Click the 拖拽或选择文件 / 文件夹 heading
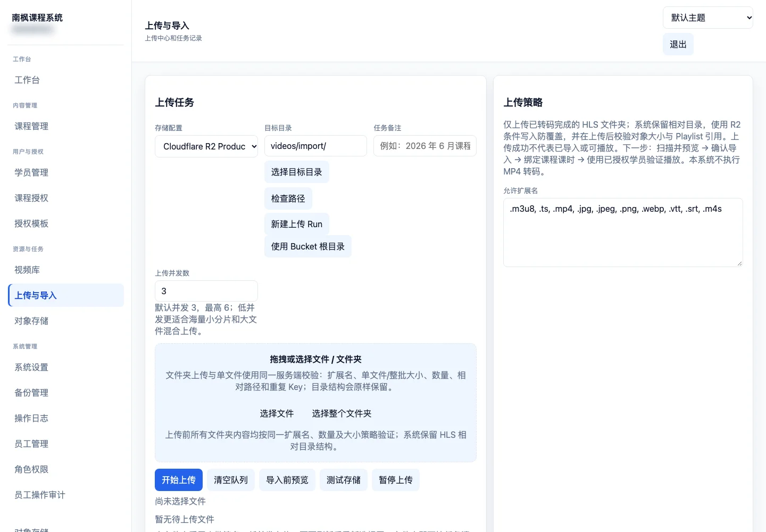Screen dimensions: 766x532 [315, 359]
